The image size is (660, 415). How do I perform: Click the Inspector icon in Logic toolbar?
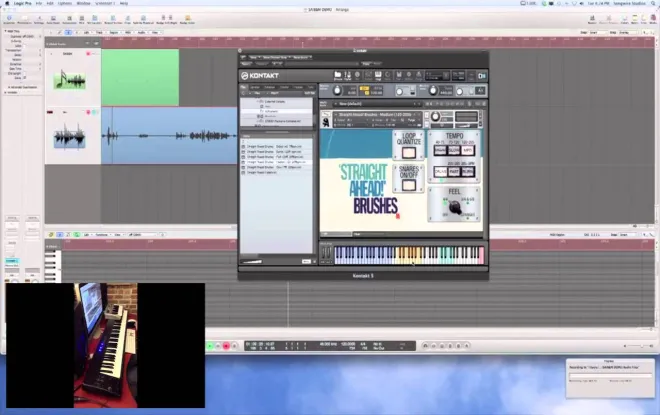pyautogui.click(x=9, y=19)
